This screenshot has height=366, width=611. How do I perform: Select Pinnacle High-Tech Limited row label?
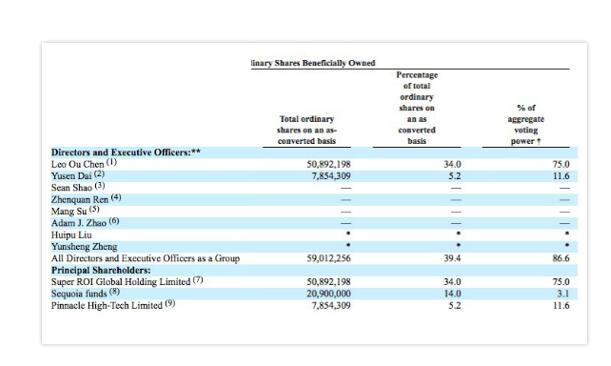(107, 305)
